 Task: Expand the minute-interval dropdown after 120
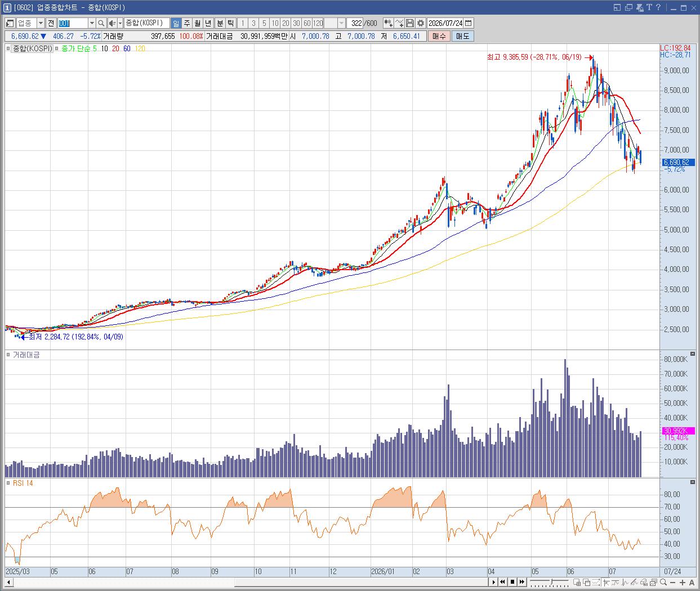[342, 23]
